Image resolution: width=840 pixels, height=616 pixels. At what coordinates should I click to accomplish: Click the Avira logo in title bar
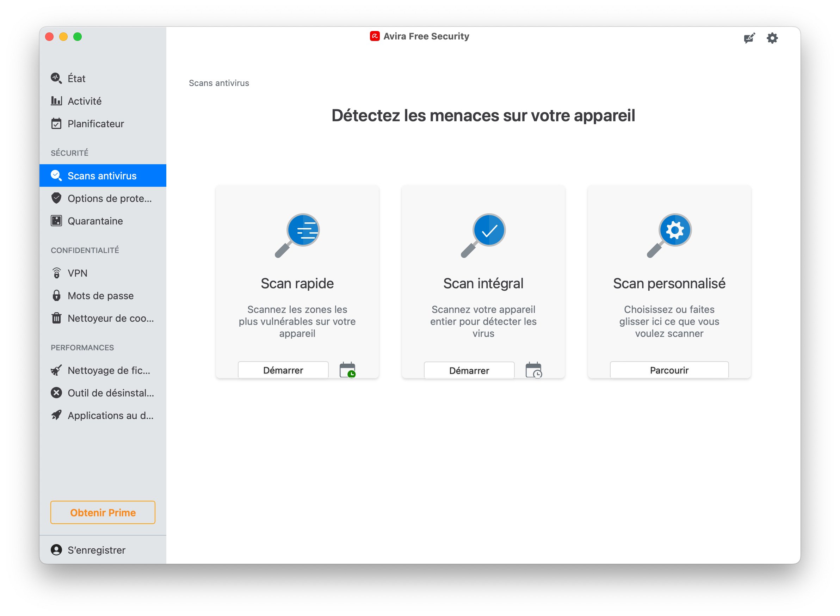point(375,36)
